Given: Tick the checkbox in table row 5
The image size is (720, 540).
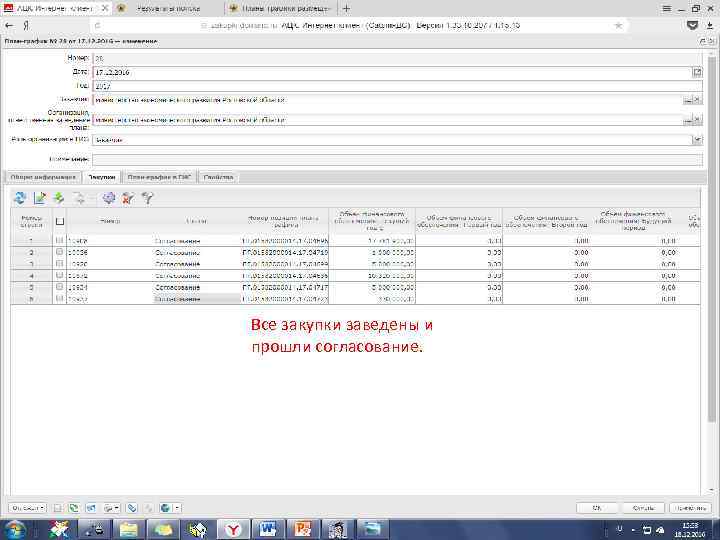Looking at the screenshot, I should 59,287.
